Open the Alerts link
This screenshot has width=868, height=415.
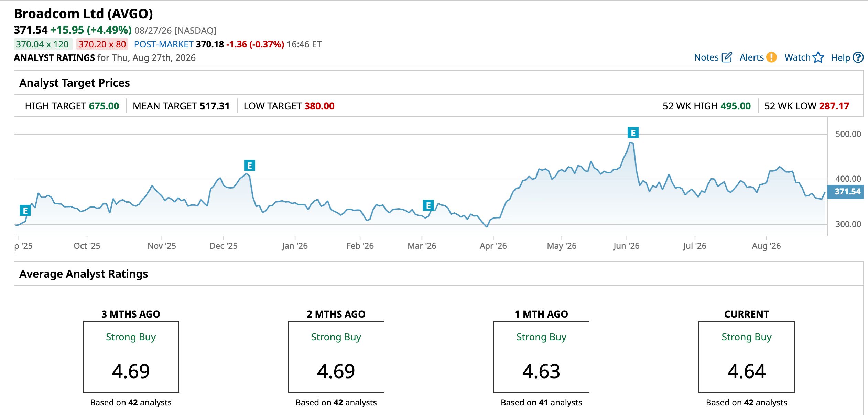752,57
